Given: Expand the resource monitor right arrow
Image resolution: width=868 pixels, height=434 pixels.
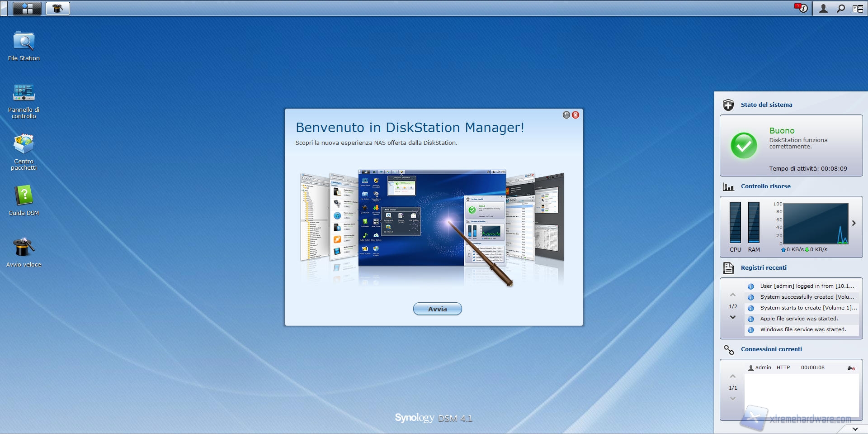Looking at the screenshot, I should click(x=854, y=223).
